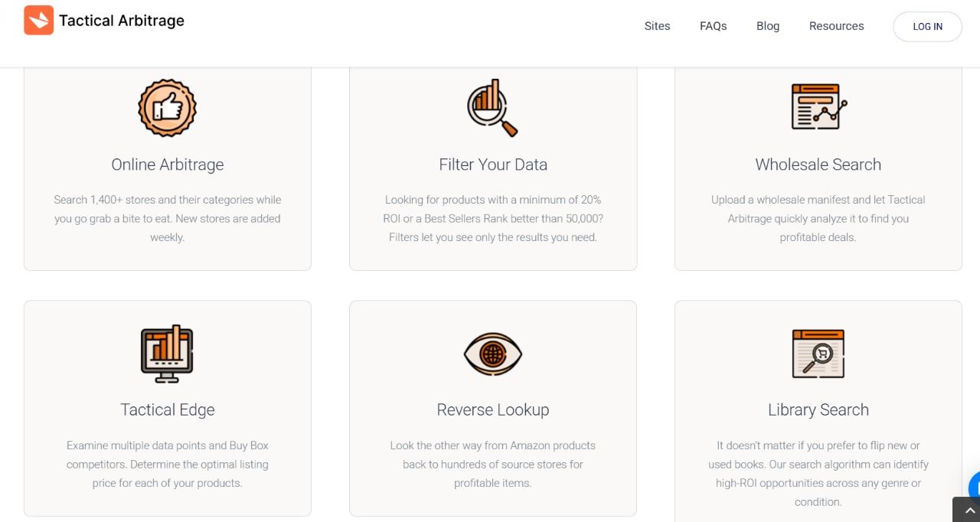The image size is (980, 522).
Task: Click the Online Arbitrage thumbs-up badge icon
Action: tap(167, 108)
